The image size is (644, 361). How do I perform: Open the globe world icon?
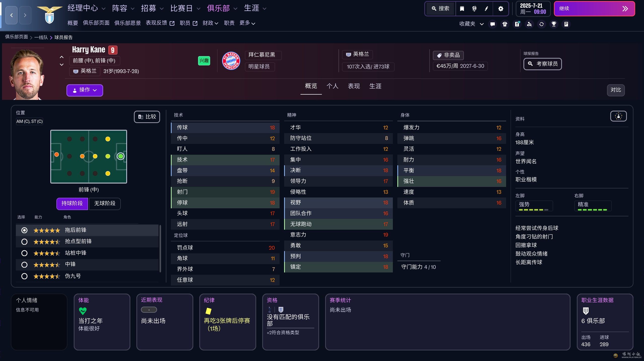point(474,9)
